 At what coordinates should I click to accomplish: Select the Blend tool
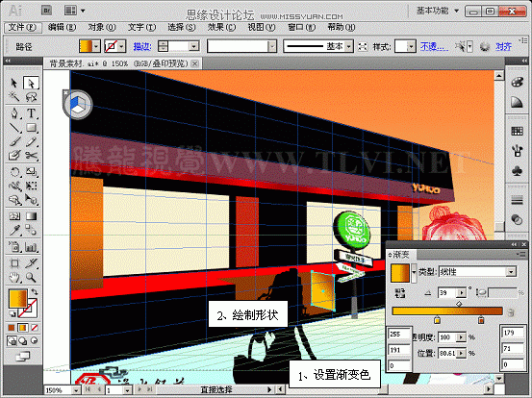[31, 231]
